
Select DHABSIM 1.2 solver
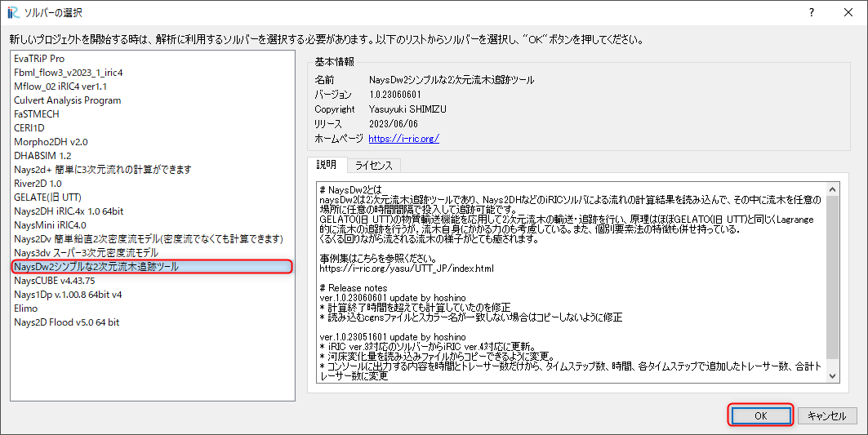[x=152, y=156]
